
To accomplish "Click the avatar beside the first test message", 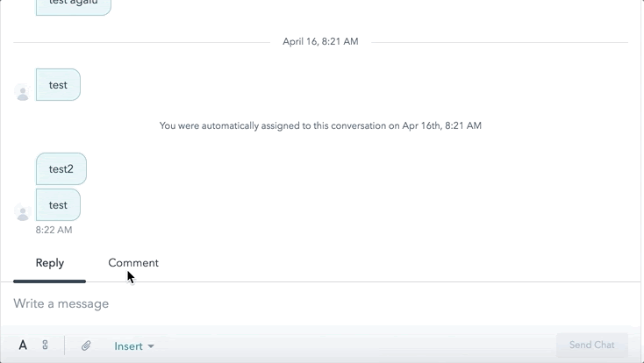I will pyautogui.click(x=23, y=92).
